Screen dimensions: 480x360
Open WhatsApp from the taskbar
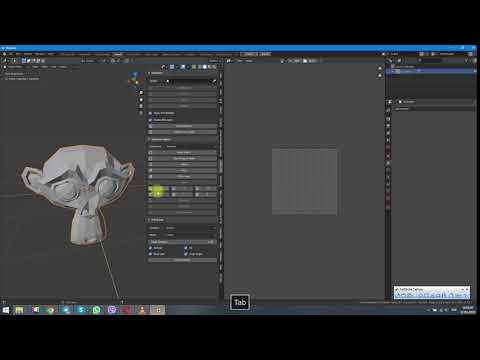(x=97, y=310)
